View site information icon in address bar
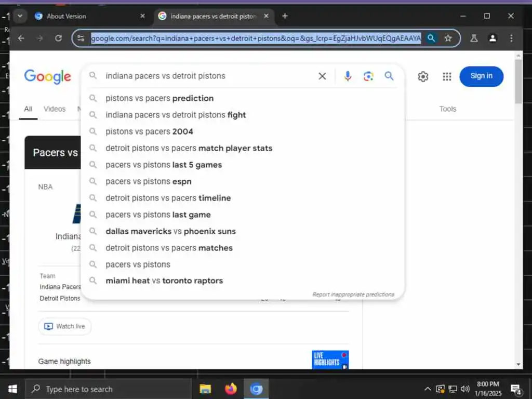 click(81, 38)
